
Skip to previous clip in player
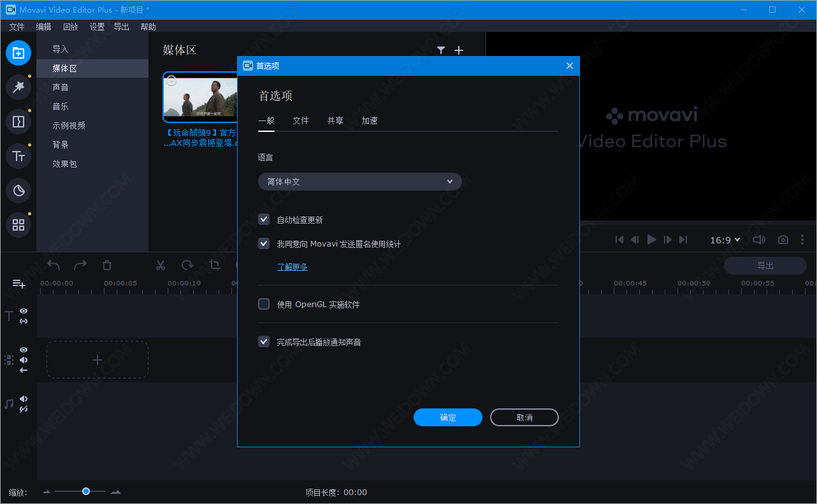(619, 240)
